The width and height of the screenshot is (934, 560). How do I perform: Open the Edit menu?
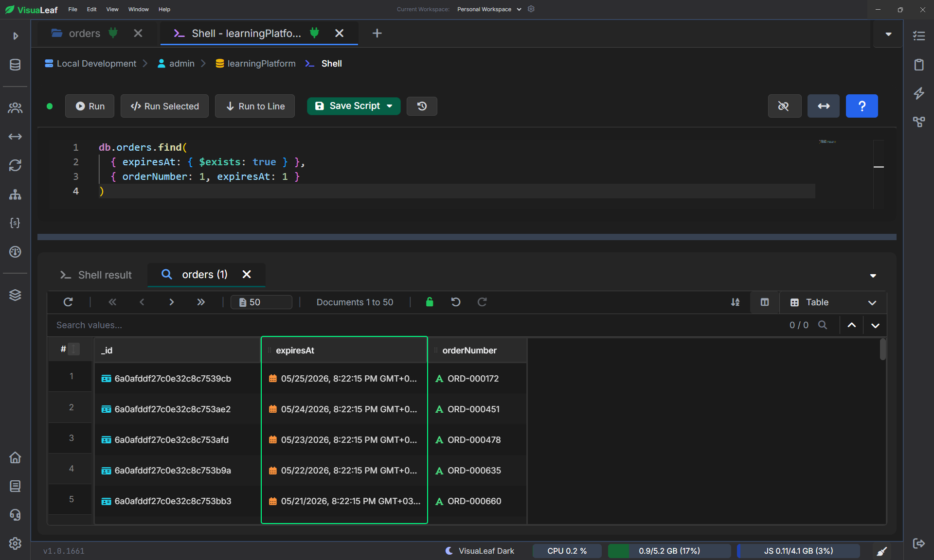(x=91, y=9)
